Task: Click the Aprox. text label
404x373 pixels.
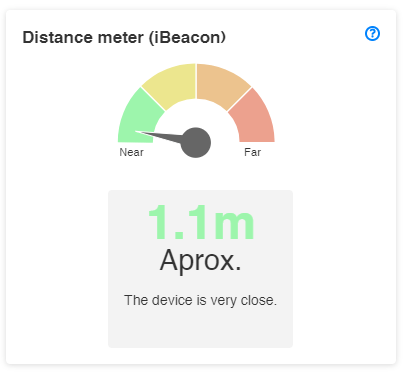Action: [x=200, y=261]
